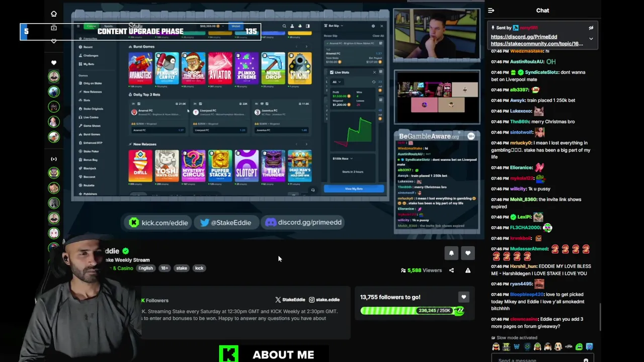The height and width of the screenshot is (362, 644).
Task: Open the live broadcast (•) sidebar icon
Action: point(54,159)
